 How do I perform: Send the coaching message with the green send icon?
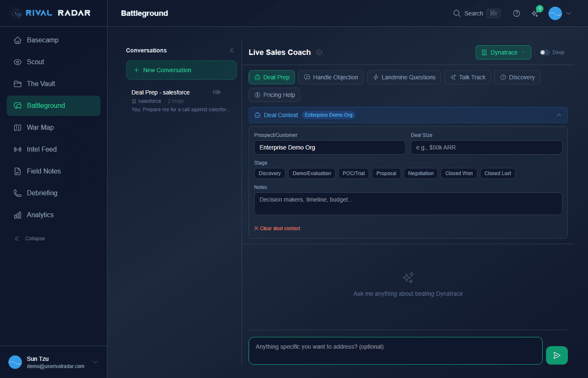(557, 355)
